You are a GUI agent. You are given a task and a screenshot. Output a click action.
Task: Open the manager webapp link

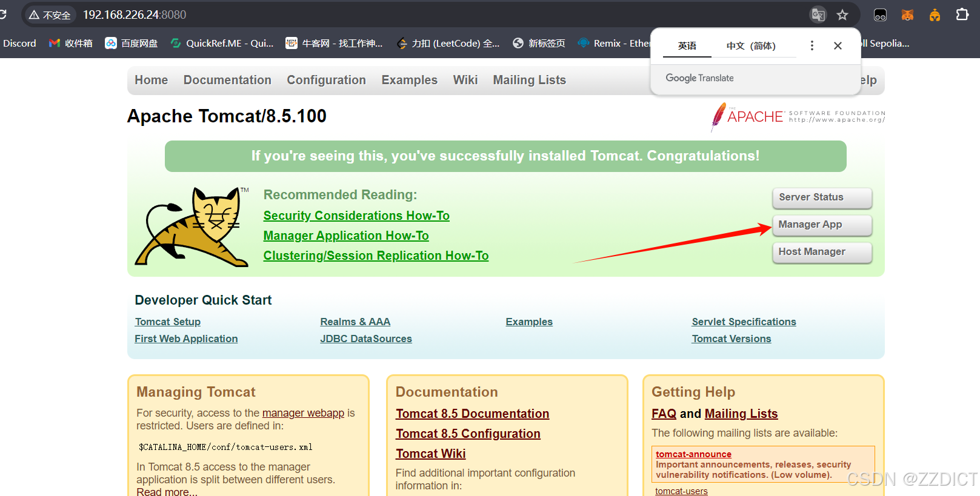click(x=303, y=413)
